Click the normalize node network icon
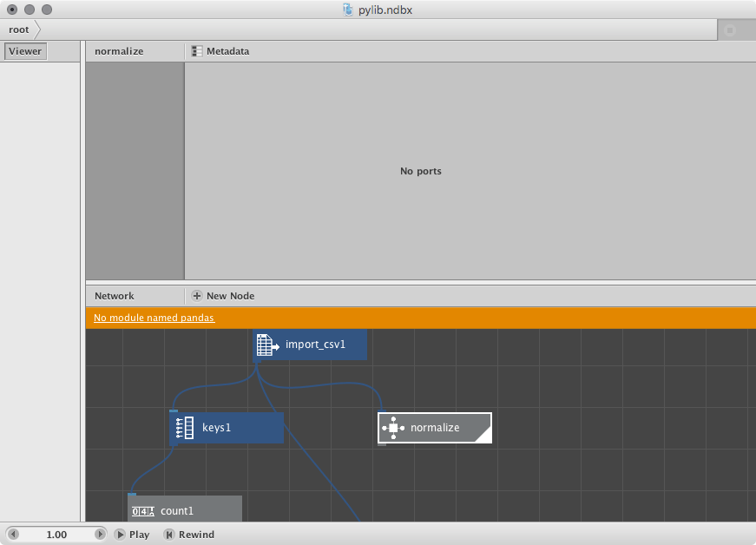 393,428
